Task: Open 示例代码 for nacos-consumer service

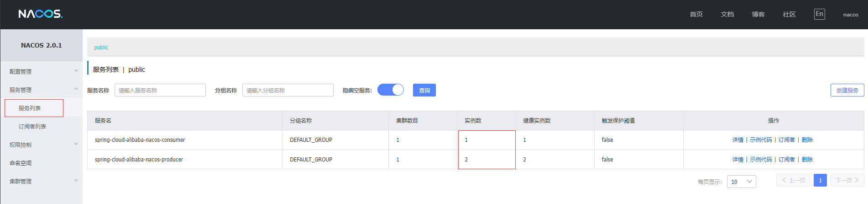Action: coord(761,140)
